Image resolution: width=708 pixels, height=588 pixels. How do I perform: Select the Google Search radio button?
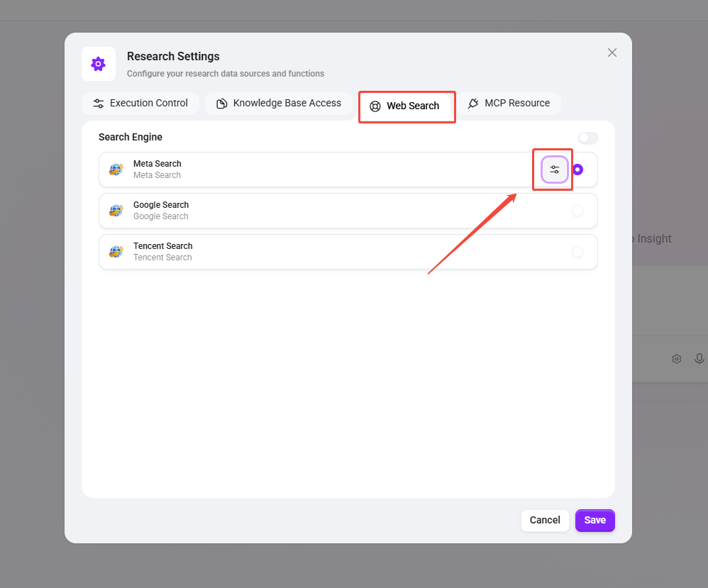tap(577, 211)
